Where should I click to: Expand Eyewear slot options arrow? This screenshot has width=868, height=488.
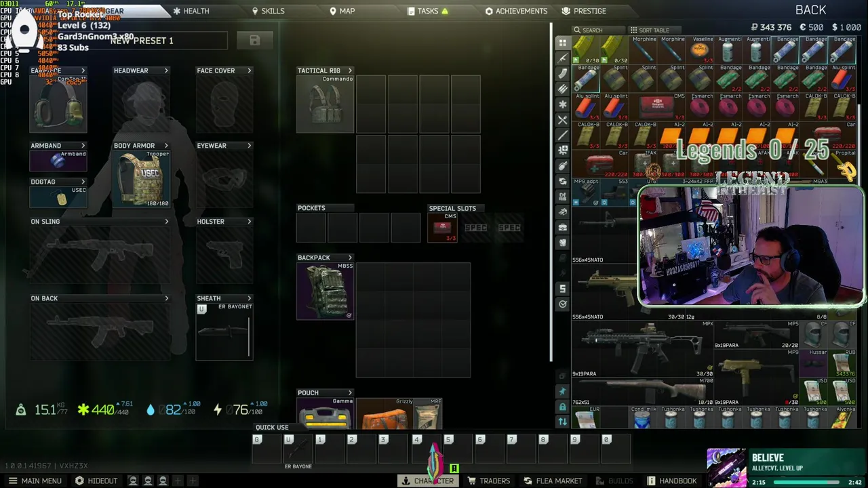[x=249, y=146]
